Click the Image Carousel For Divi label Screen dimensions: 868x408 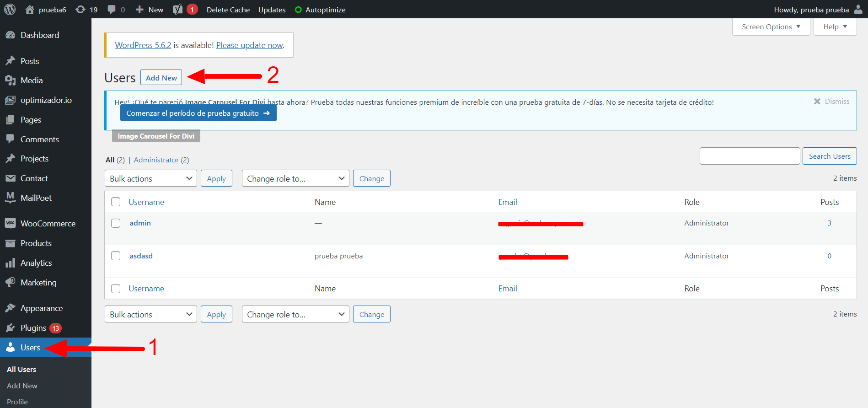click(156, 136)
